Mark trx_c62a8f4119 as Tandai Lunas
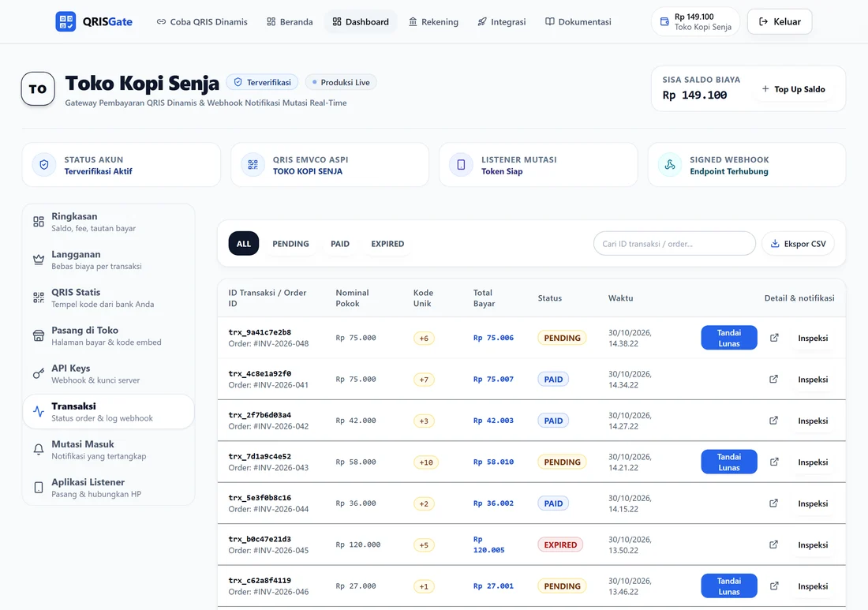The image size is (868, 610). tap(729, 586)
